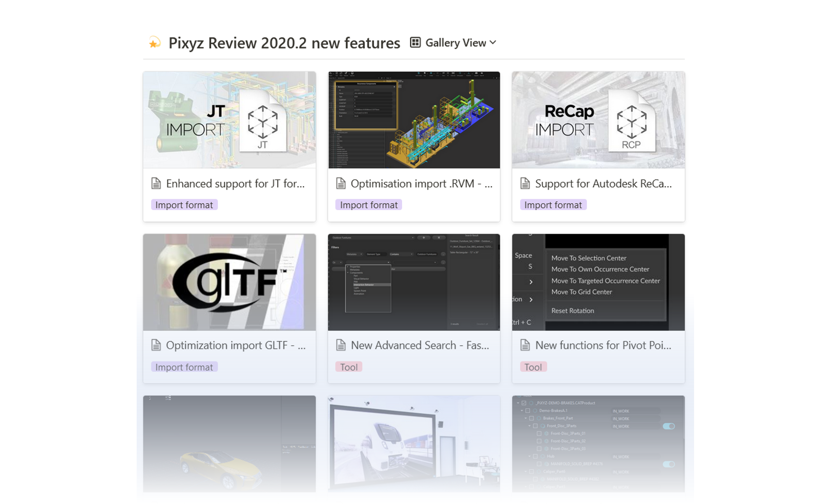Viewport: 817px width, 504px height.
Task: Click Import format tag on the JT card
Action: [x=184, y=205]
